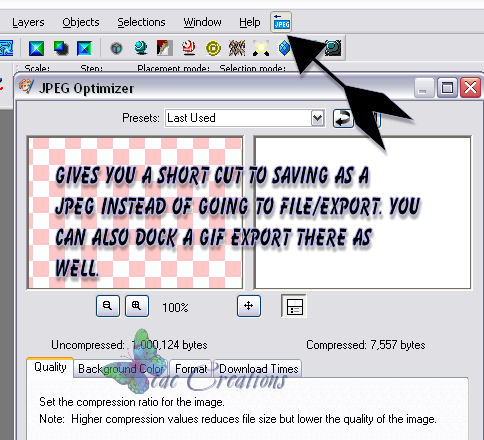Screen dimensions: 484x440
Task: Open the Objects menu
Action: click(81, 22)
